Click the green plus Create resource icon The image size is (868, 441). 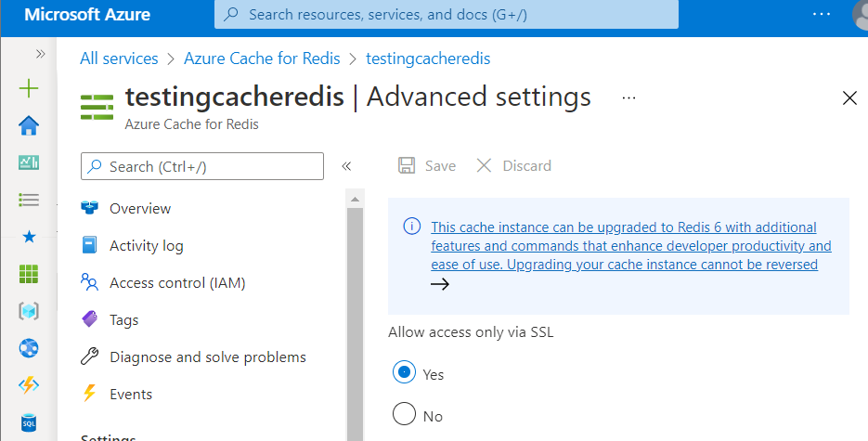[x=29, y=88]
